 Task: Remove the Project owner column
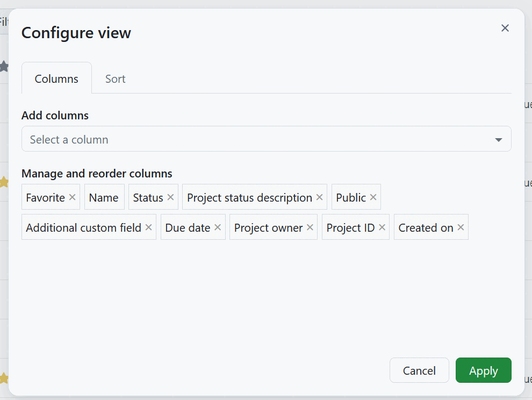click(310, 227)
